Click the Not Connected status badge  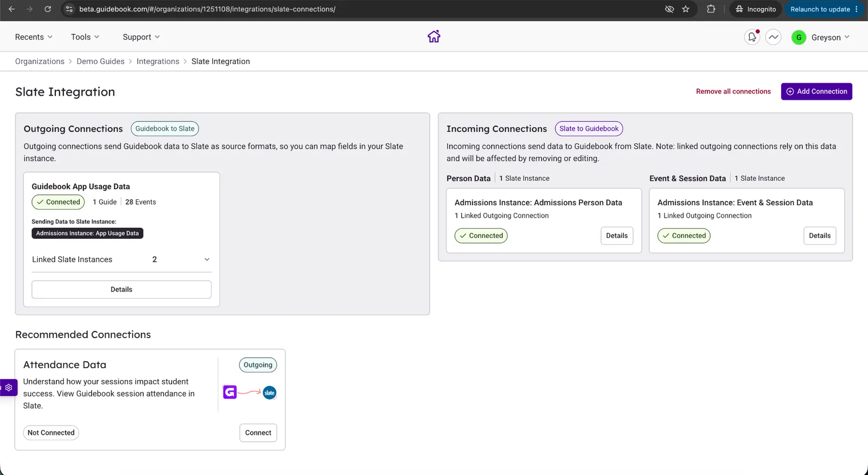click(51, 433)
